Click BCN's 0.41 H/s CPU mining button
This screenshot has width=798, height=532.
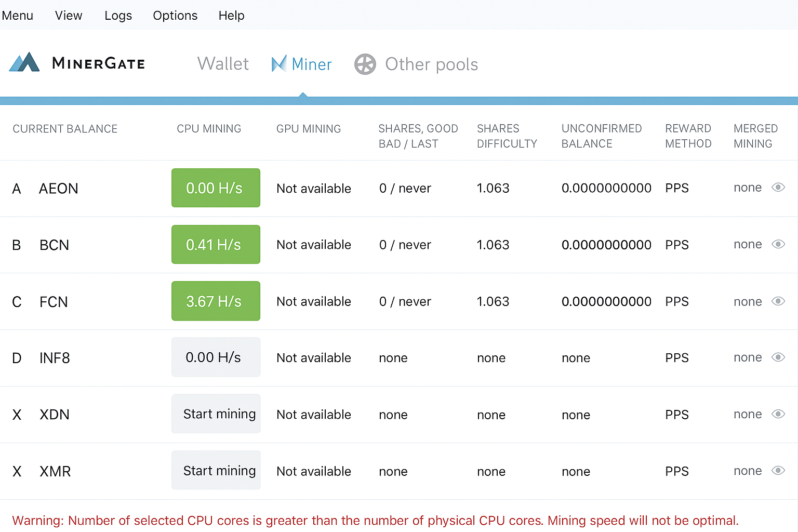click(216, 244)
